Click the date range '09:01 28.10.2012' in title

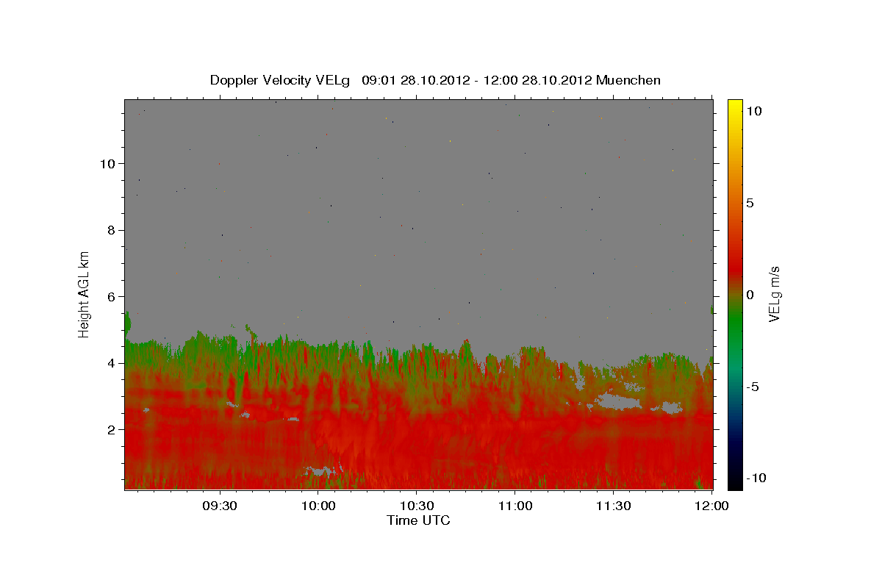[415, 80]
